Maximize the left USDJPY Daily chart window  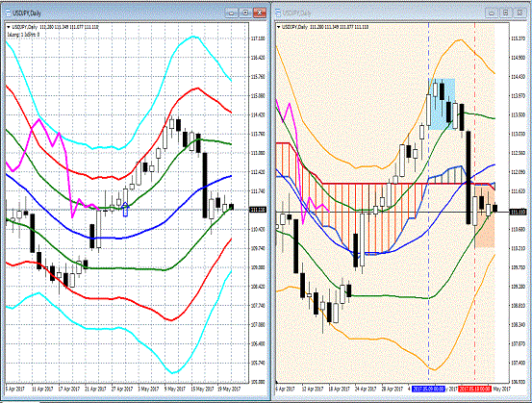click(245, 13)
